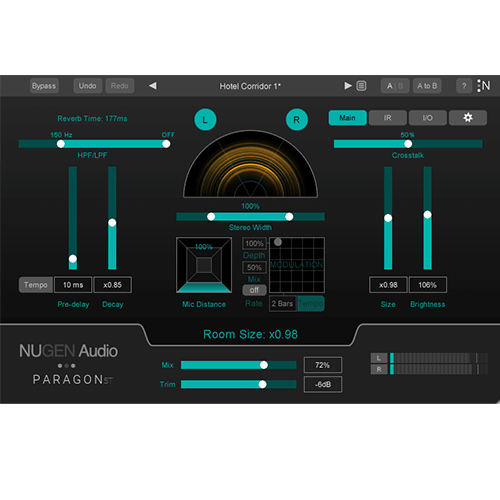Open Hotel Corridor 1 preset name
500x500 pixels.
pyautogui.click(x=250, y=86)
